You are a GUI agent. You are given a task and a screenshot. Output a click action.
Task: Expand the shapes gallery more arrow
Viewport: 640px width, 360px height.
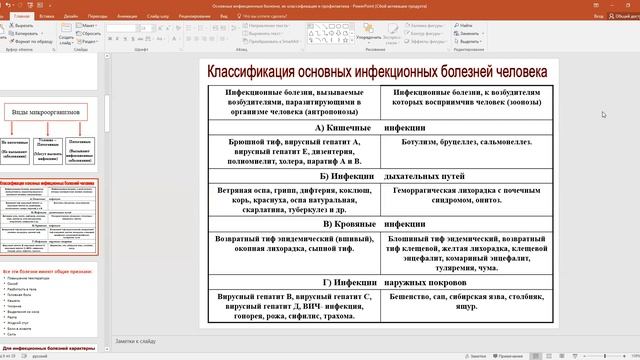pyautogui.click(x=352, y=41)
